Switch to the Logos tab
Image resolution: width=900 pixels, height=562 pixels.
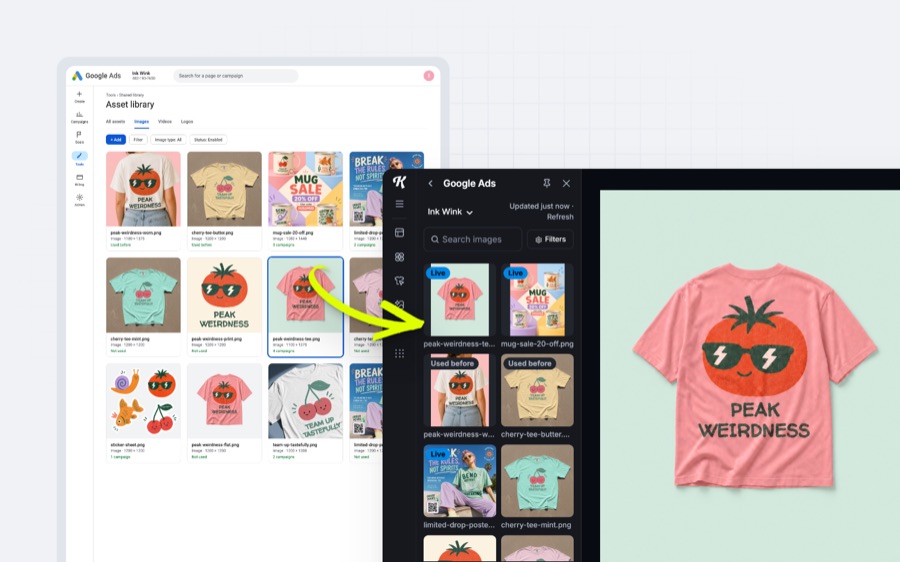click(187, 122)
